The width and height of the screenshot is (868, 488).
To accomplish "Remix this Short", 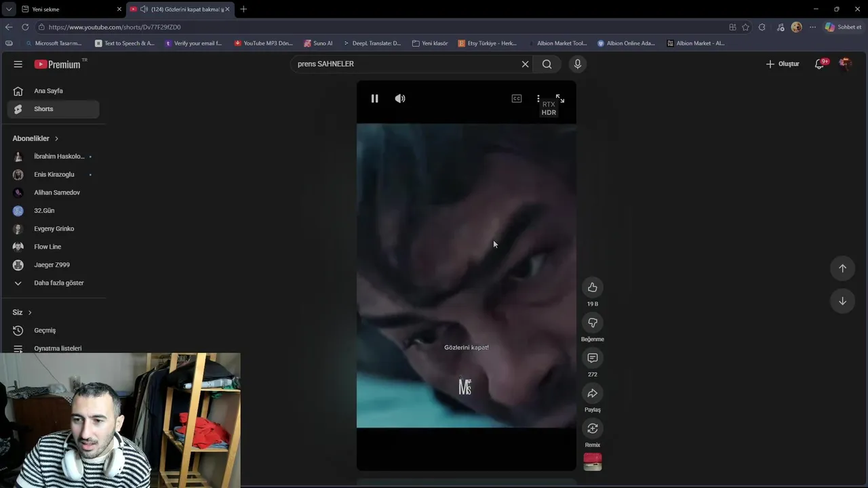I will tap(593, 428).
